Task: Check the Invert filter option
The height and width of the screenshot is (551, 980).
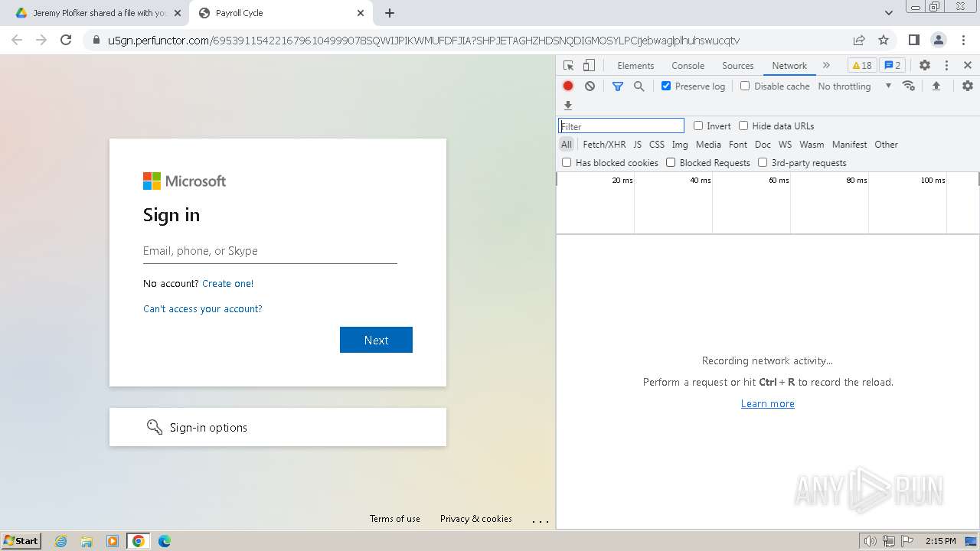Action: (698, 126)
